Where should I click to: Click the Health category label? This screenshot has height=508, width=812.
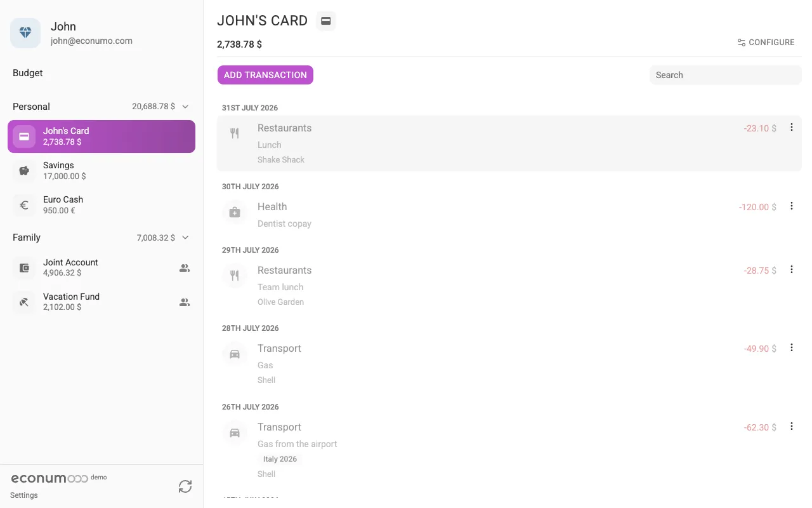click(x=272, y=206)
